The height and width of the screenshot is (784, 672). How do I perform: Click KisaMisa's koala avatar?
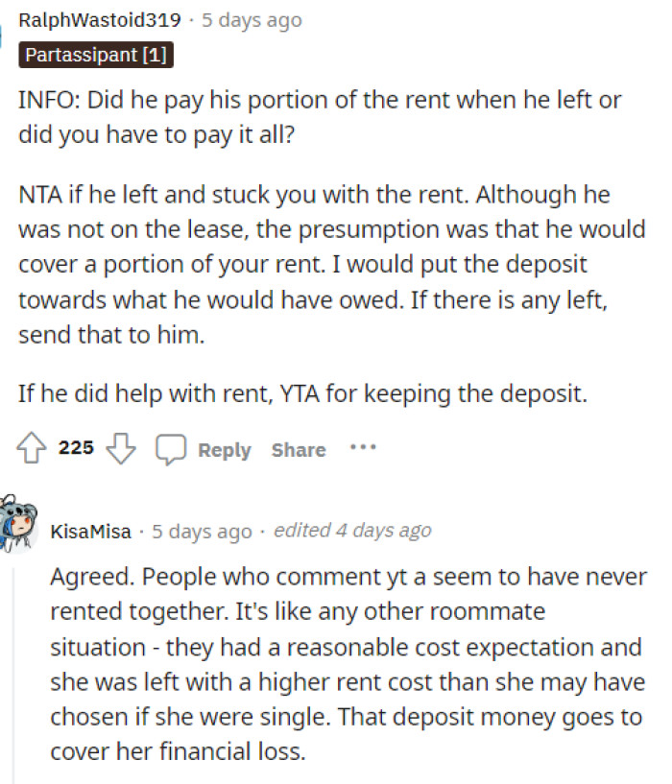click(x=18, y=529)
